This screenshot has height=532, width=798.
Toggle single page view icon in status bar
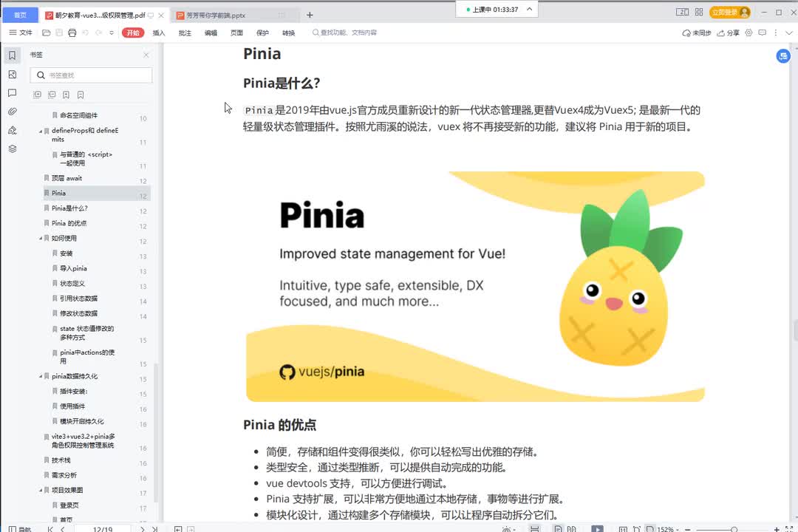[559, 529]
